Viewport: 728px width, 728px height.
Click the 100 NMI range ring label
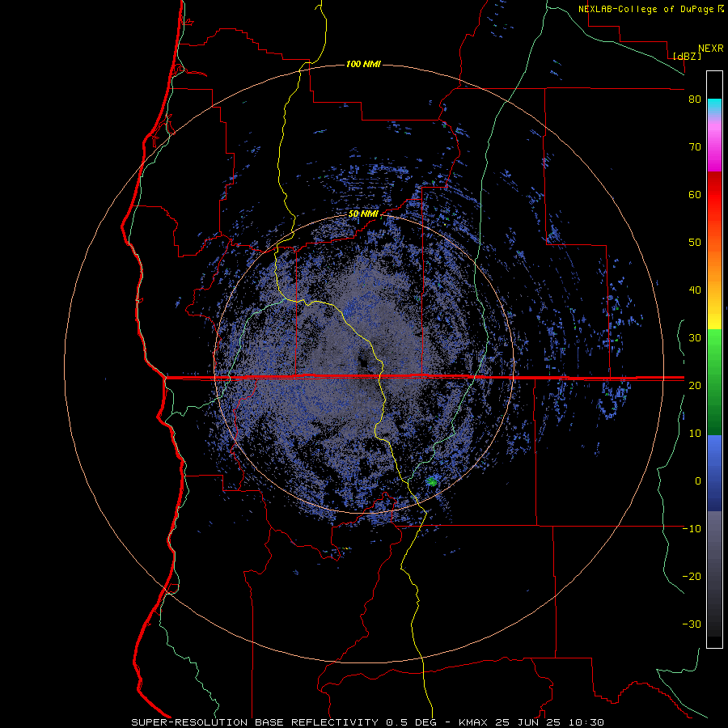click(363, 64)
